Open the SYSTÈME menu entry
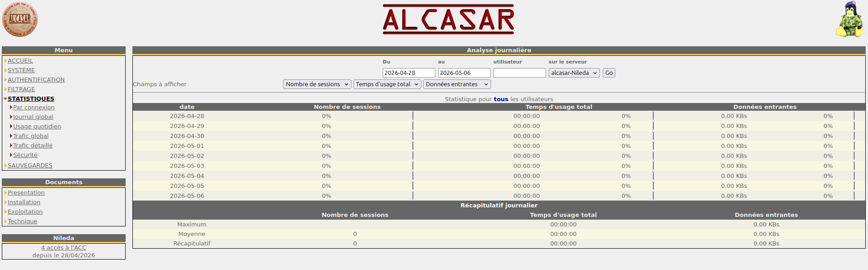This screenshot has height=270, width=868. [x=21, y=70]
